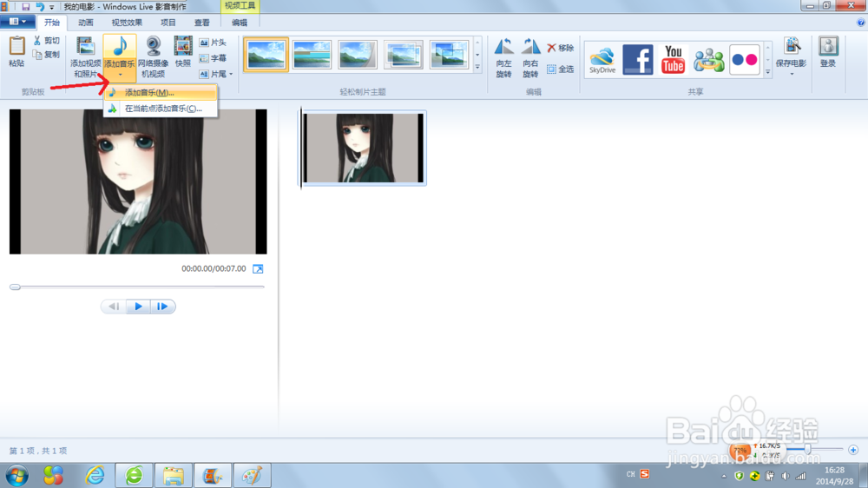The height and width of the screenshot is (488, 868).
Task: Click the Add music (添加音乐) note icon
Action: coord(120,47)
